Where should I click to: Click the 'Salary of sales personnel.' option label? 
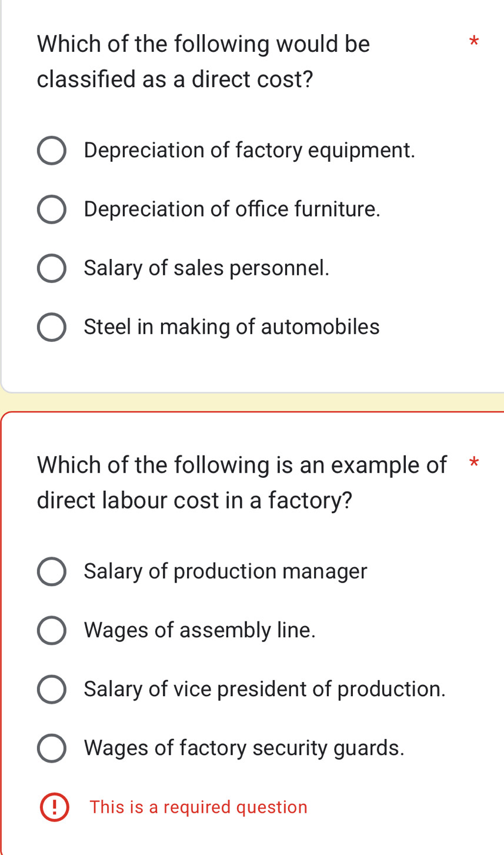click(x=206, y=268)
